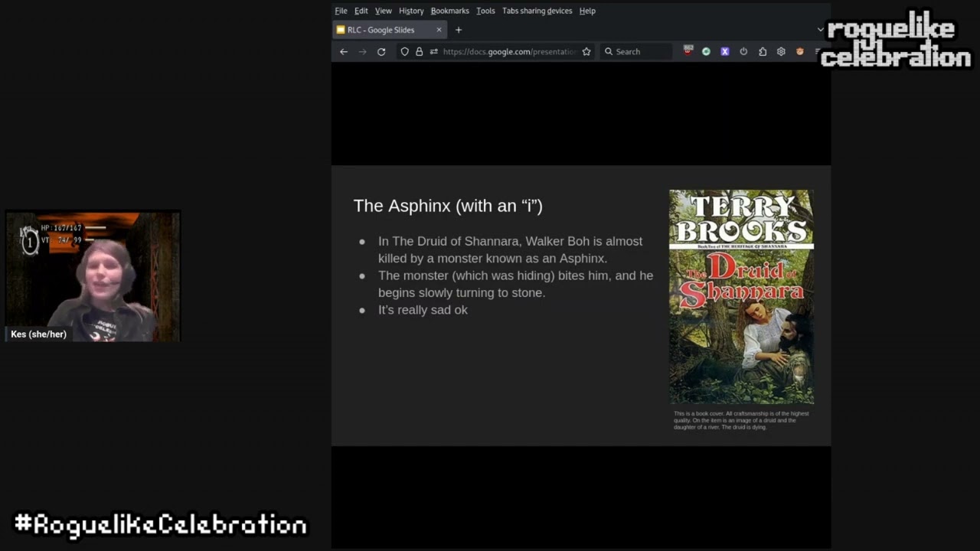Open the Tabs sharing devices menu
This screenshot has width=980, height=551.
[x=537, y=11]
